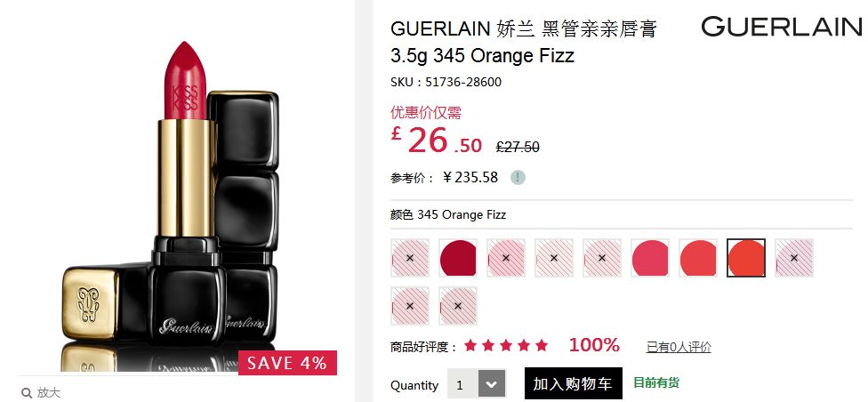Open the 已有0人评价 reviews link
Viewport: 868px width, 402px height.
click(679, 347)
